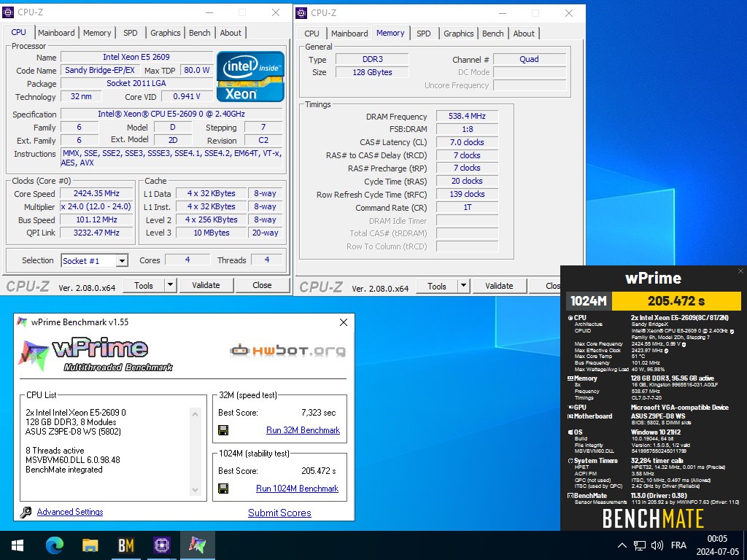Open File Explorer from the taskbar
Viewport: 747px width, 560px height.
click(x=90, y=545)
